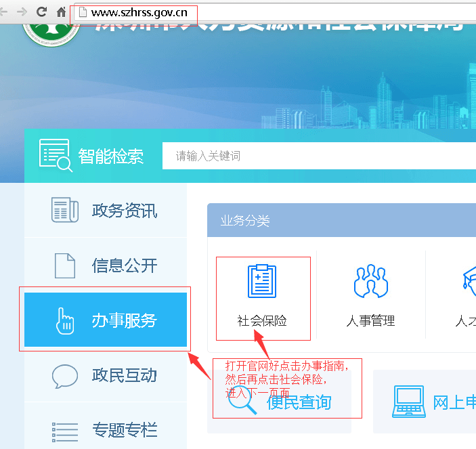Click the 智能检索 search icon
476x449 pixels.
[56, 156]
